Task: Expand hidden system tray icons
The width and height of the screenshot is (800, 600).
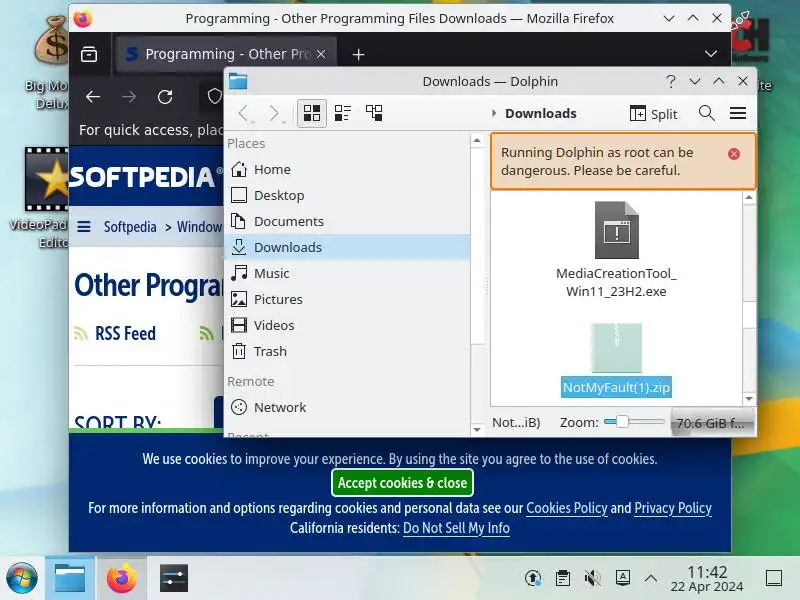Action: click(651, 578)
